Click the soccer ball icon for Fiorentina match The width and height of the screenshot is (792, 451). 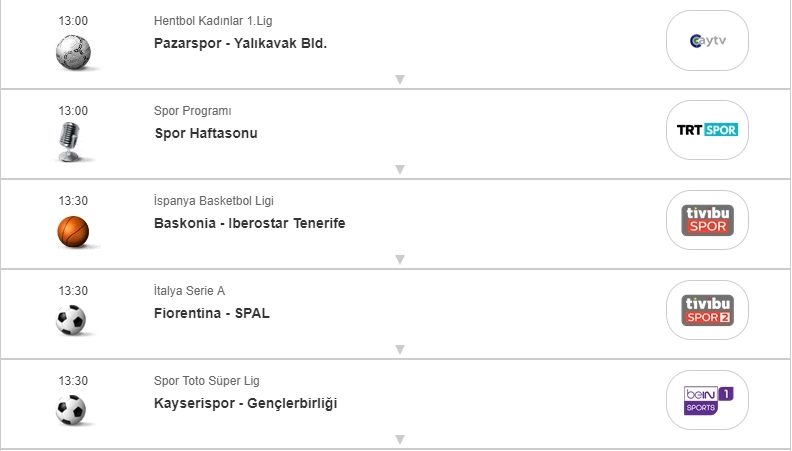tap(72, 320)
